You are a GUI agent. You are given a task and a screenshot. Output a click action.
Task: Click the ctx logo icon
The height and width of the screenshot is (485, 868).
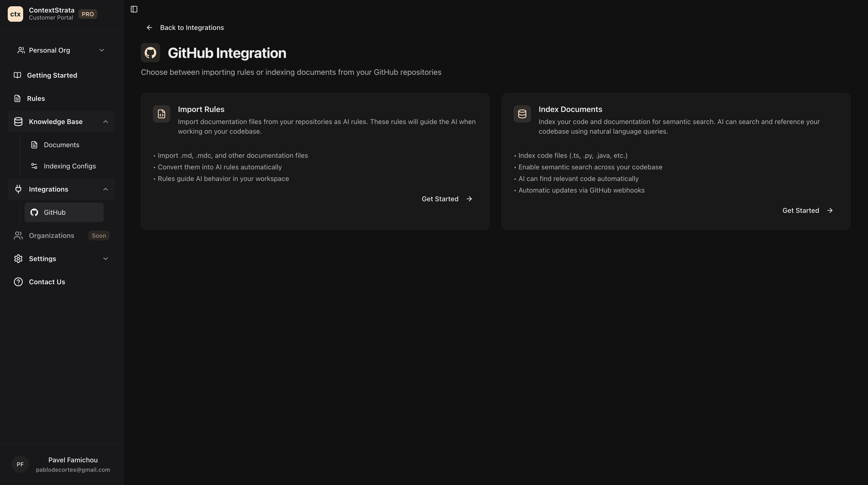(15, 14)
